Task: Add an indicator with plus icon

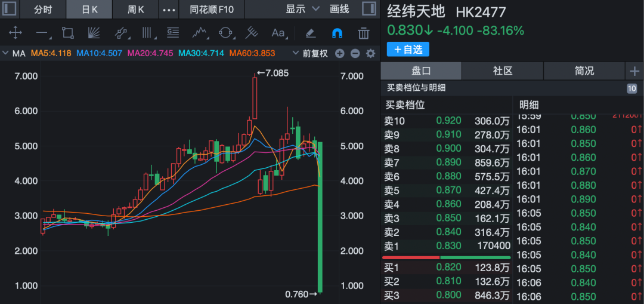Action: [339, 54]
